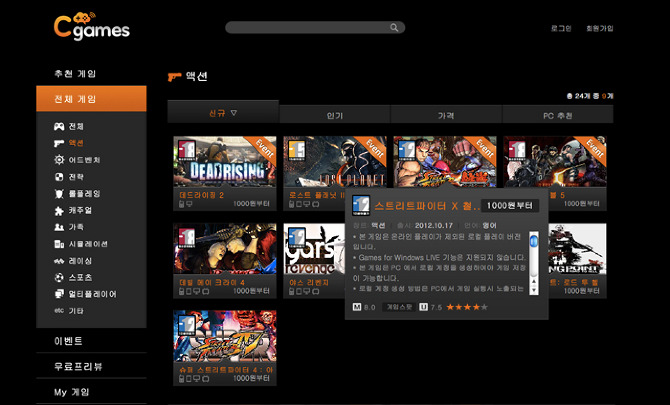Click the 전략 strategy category icon
This screenshot has width=670, height=405.
coord(59,176)
